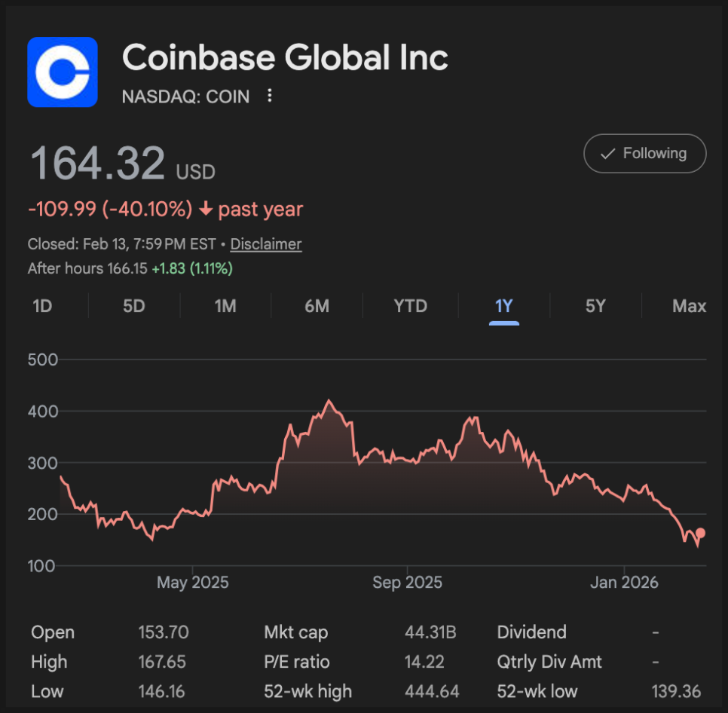Click the chart peak near 400

(329, 401)
